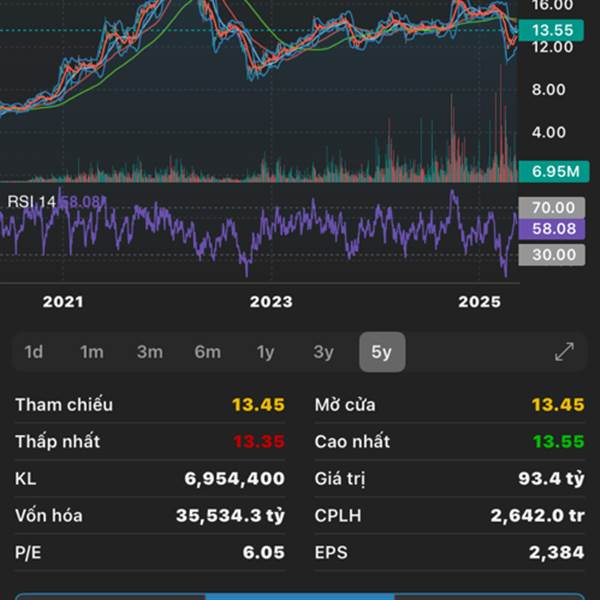Click the Thấp nhất value 13.35
The width and height of the screenshot is (600, 600).
point(259,442)
